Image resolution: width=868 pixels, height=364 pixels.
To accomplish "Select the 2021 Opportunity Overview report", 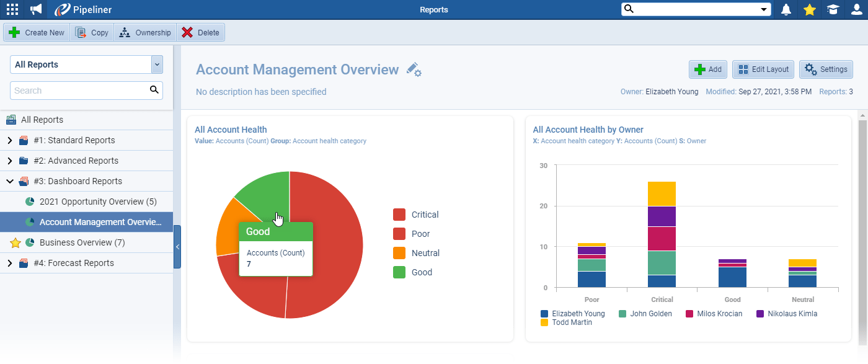I will [99, 202].
